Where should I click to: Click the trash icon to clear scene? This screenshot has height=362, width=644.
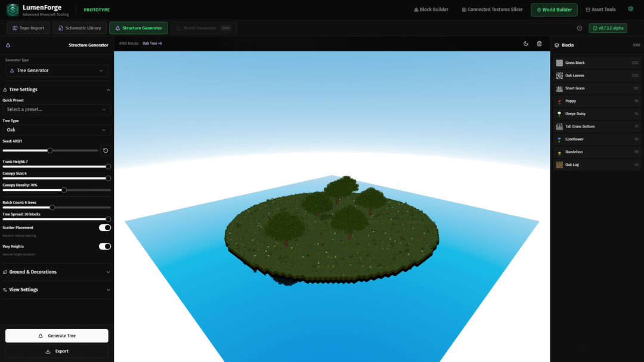pos(539,44)
